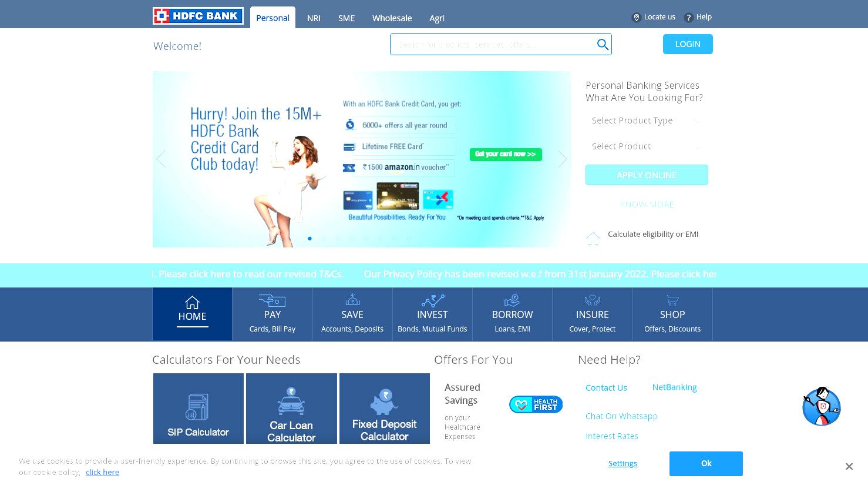Image resolution: width=868 pixels, height=492 pixels.
Task: Click Get your card now button
Action: 506,154
